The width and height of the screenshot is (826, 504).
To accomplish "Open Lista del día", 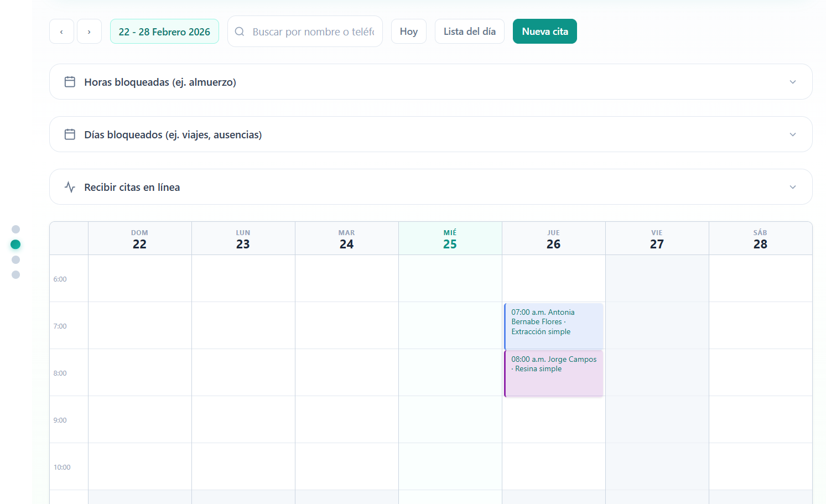I will click(469, 31).
